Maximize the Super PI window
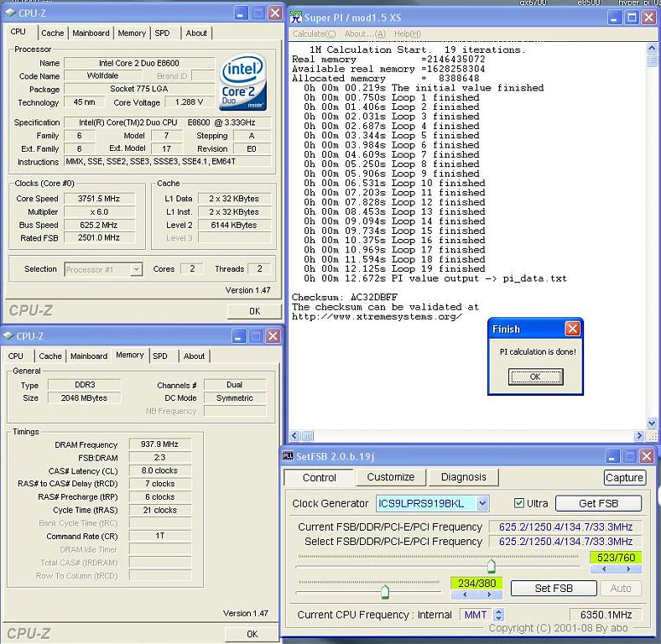 coord(632,18)
